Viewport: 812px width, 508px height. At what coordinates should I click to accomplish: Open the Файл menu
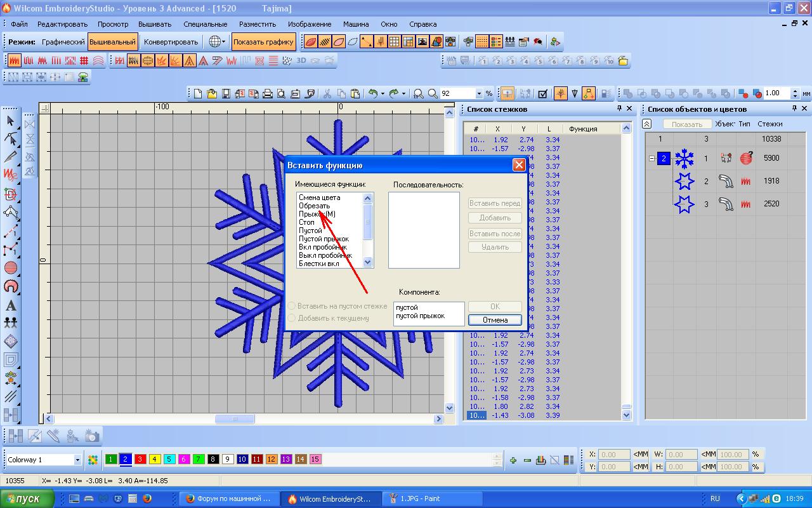coord(19,24)
